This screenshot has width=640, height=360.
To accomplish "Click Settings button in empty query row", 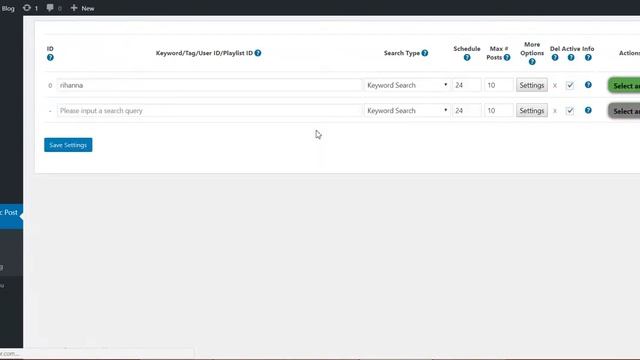I will coord(532,110).
